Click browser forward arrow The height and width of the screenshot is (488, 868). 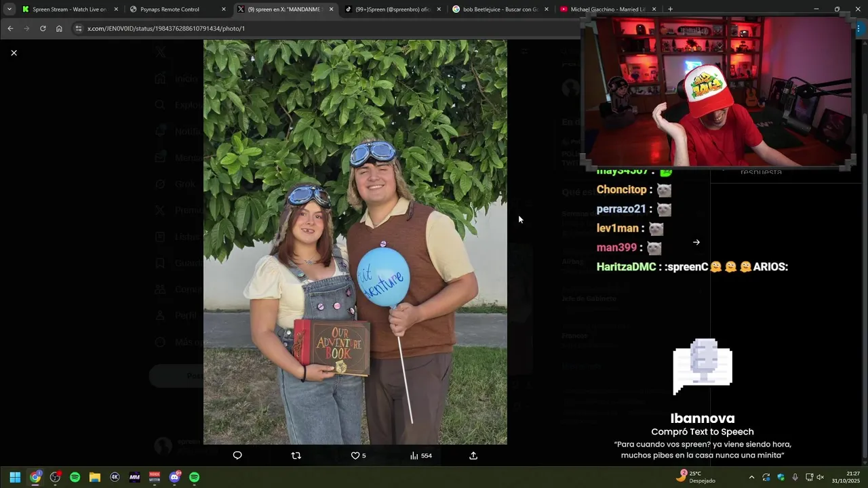click(x=26, y=28)
